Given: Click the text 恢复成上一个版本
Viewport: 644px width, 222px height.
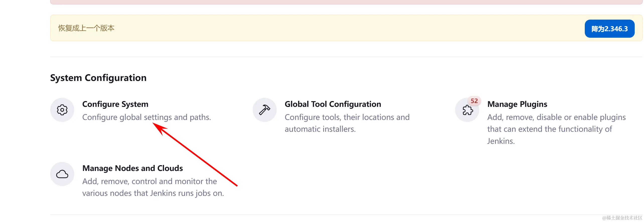Looking at the screenshot, I should (x=86, y=28).
